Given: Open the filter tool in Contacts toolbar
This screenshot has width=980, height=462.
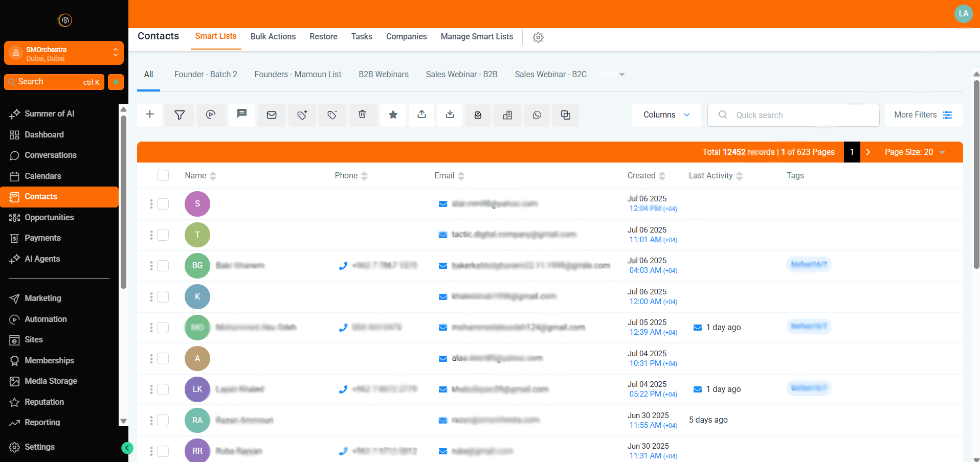Looking at the screenshot, I should pos(180,115).
